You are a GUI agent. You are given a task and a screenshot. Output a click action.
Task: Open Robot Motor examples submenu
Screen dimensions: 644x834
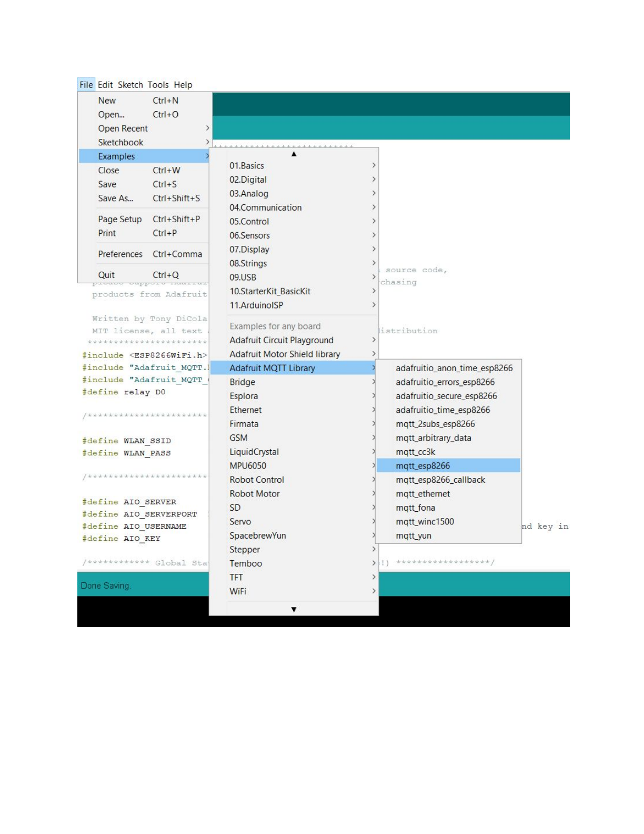tap(294, 493)
